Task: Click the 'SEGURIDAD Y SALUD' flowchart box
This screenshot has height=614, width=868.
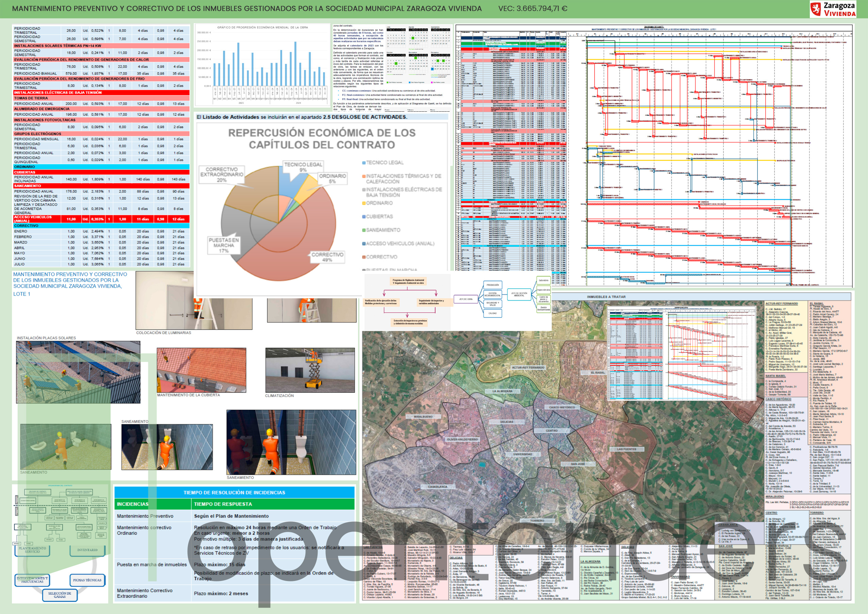Action: click(493, 304)
